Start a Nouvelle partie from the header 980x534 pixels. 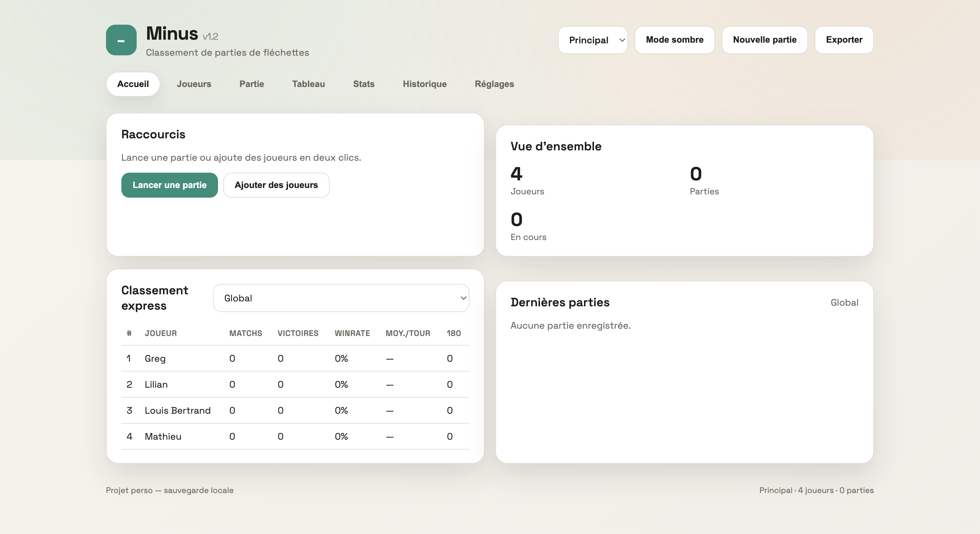tap(765, 40)
